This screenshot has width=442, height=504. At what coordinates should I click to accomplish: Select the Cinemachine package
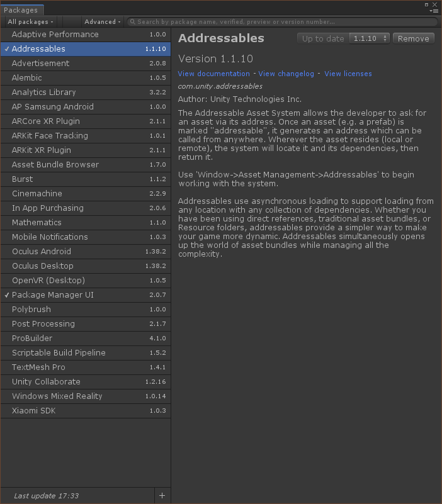click(86, 194)
